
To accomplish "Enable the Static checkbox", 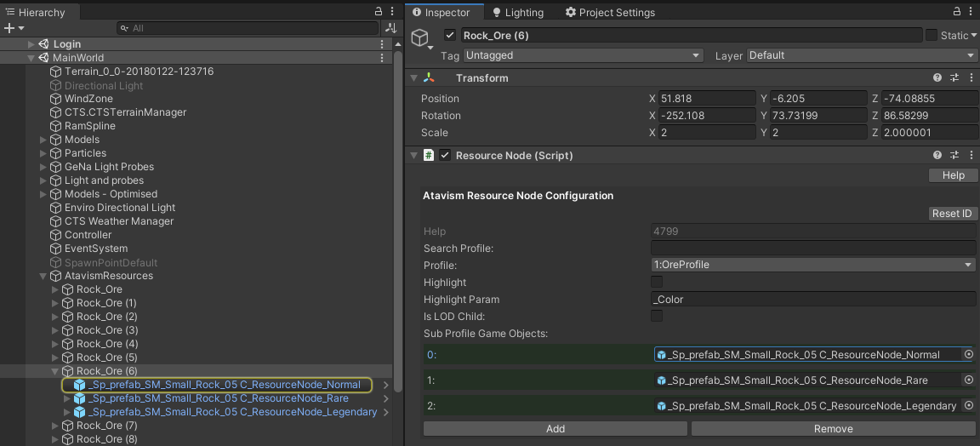I will click(x=932, y=35).
